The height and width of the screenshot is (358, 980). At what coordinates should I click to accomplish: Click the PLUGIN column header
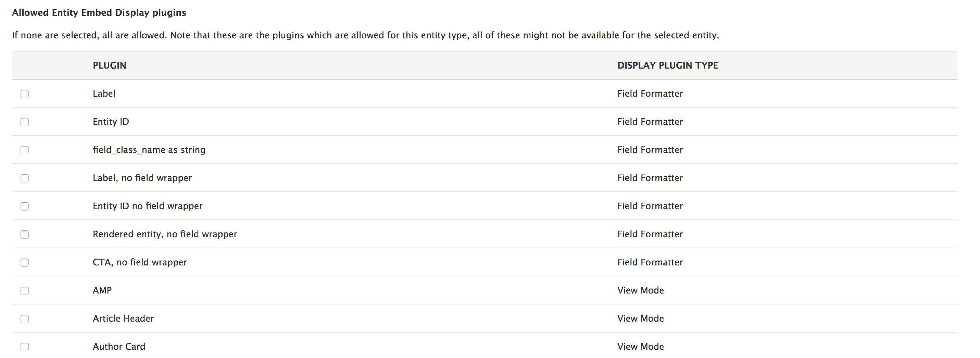tap(110, 65)
